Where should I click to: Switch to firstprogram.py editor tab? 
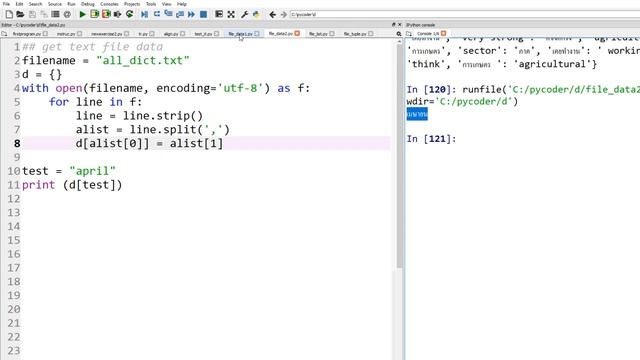(27, 34)
